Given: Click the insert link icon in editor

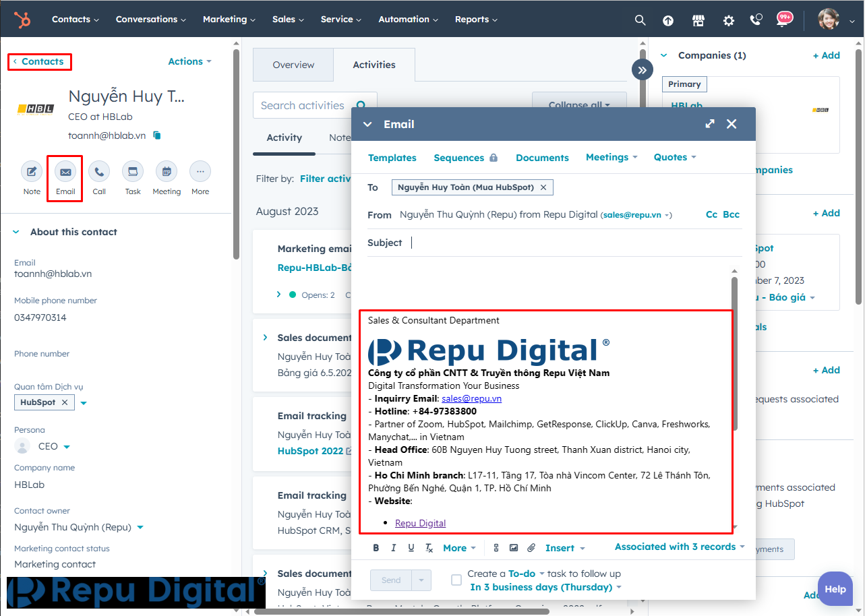Looking at the screenshot, I should click(x=496, y=548).
